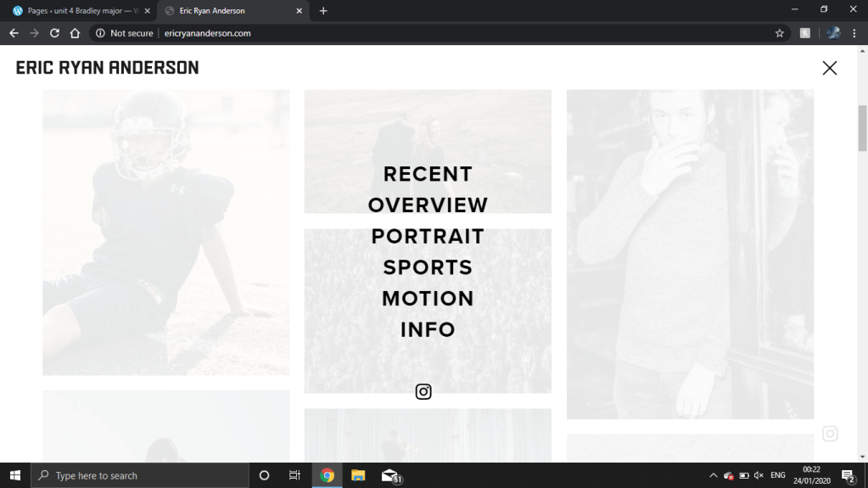Reload the page with the refresh icon
Image resolution: width=868 pixels, height=488 pixels.
click(x=54, y=33)
